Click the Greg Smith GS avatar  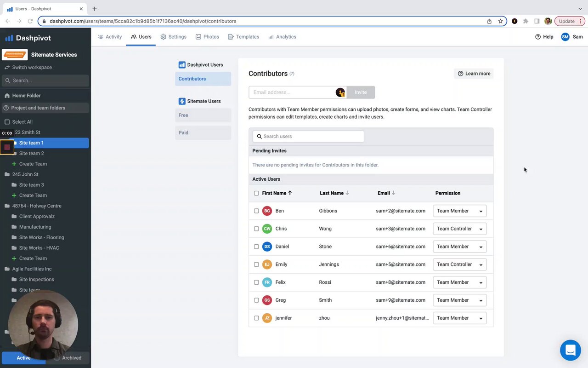(x=267, y=300)
